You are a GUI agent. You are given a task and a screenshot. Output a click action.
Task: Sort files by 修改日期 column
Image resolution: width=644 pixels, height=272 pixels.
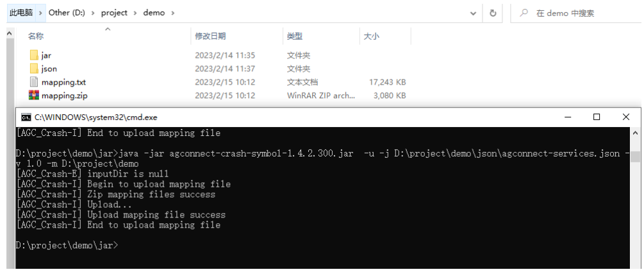(210, 36)
